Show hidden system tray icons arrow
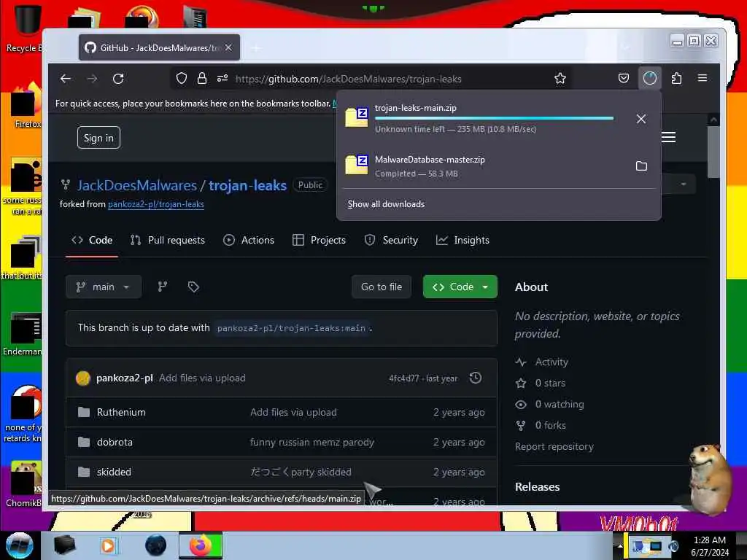Screen dimensions: 747x560 click(x=620, y=545)
